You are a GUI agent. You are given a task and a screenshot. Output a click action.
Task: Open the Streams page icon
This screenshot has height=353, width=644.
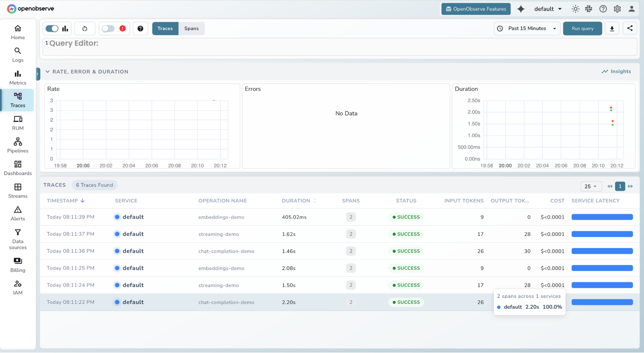pyautogui.click(x=18, y=187)
